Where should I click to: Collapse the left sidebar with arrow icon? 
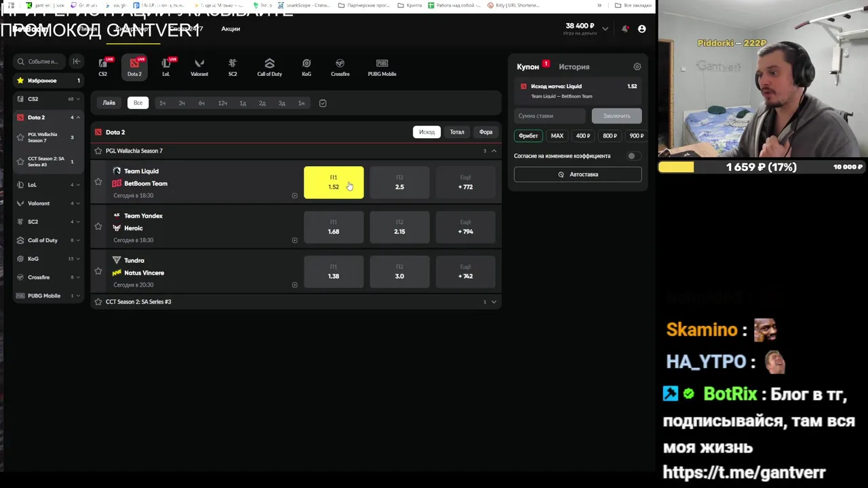tap(77, 61)
